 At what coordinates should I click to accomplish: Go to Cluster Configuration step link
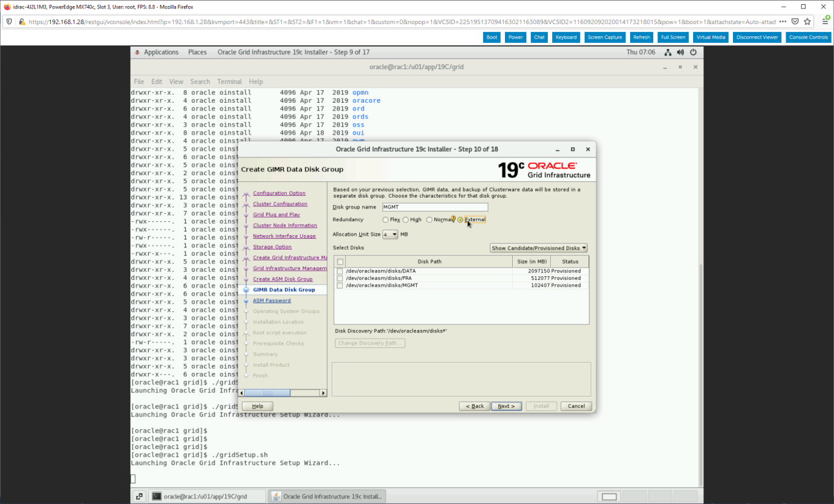280,204
